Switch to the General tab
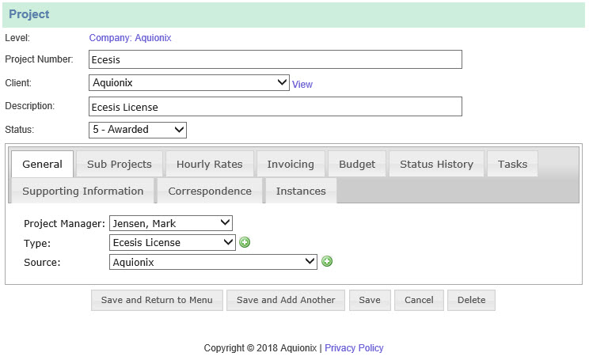The width and height of the screenshot is (589, 364). [x=43, y=164]
